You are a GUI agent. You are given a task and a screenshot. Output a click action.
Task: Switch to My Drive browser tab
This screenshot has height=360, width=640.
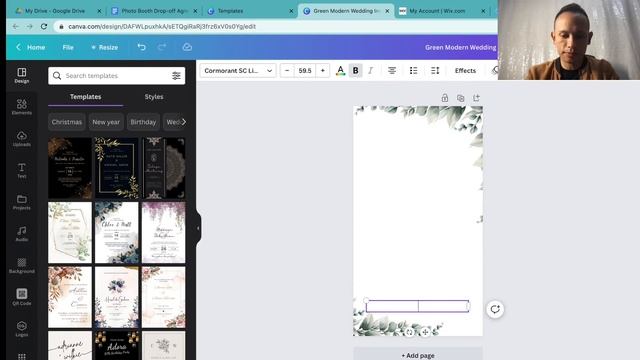[55, 11]
